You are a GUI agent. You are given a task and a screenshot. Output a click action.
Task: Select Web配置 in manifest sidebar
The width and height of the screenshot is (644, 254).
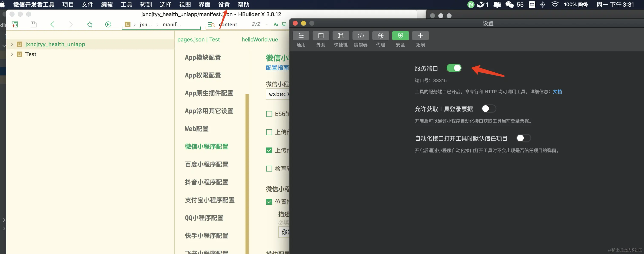click(197, 129)
